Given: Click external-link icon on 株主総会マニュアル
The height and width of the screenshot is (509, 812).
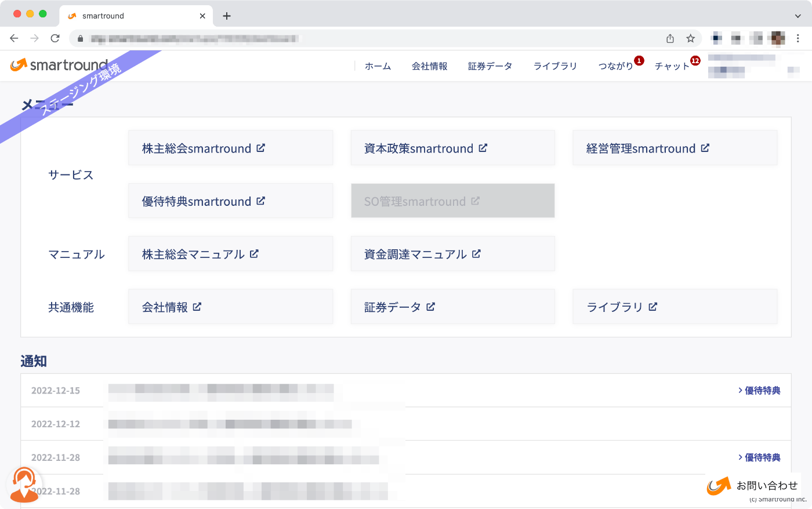Looking at the screenshot, I should point(254,253).
